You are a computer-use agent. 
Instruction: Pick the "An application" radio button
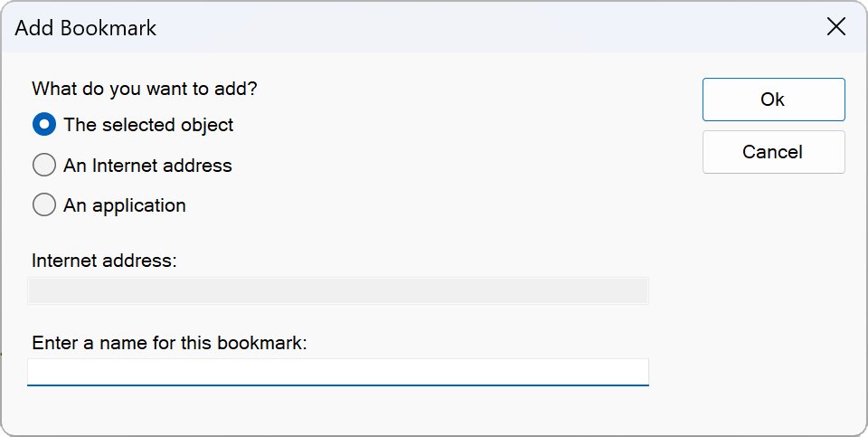(x=44, y=205)
